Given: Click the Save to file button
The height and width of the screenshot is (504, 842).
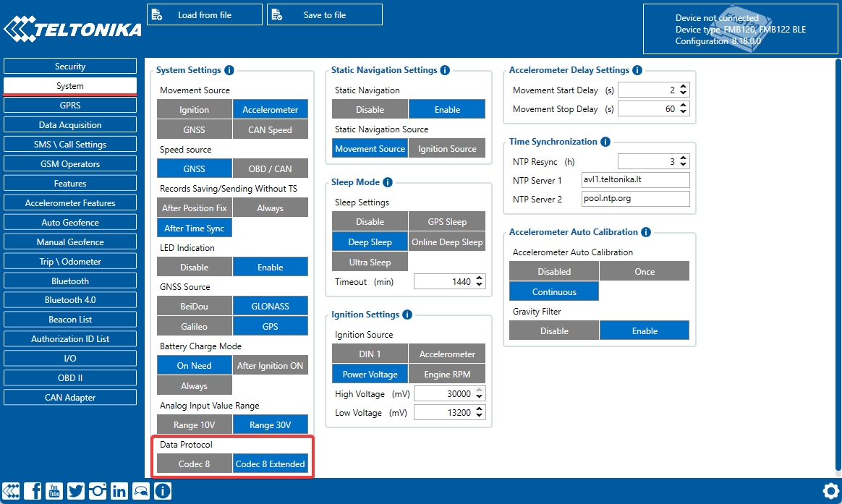Looking at the screenshot, I should [x=324, y=14].
